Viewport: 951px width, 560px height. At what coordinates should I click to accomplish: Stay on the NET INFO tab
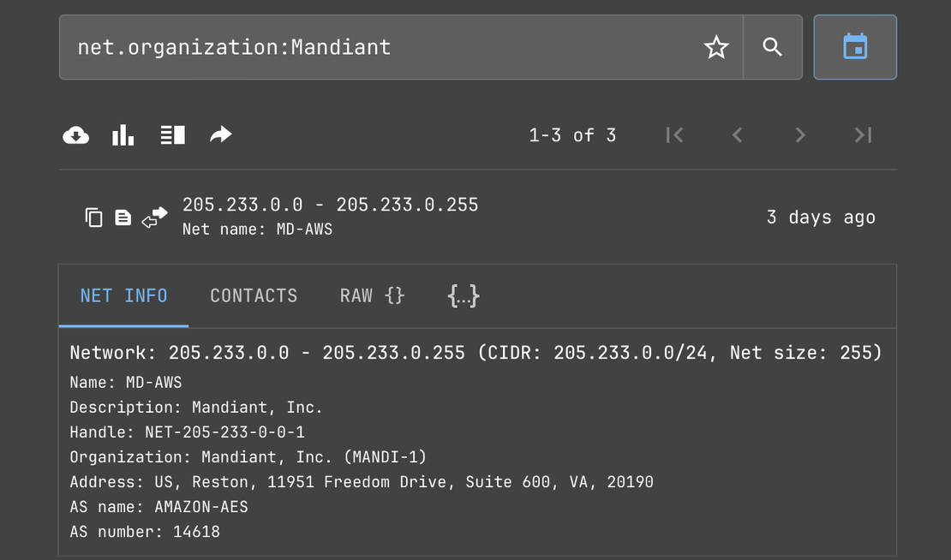point(123,295)
